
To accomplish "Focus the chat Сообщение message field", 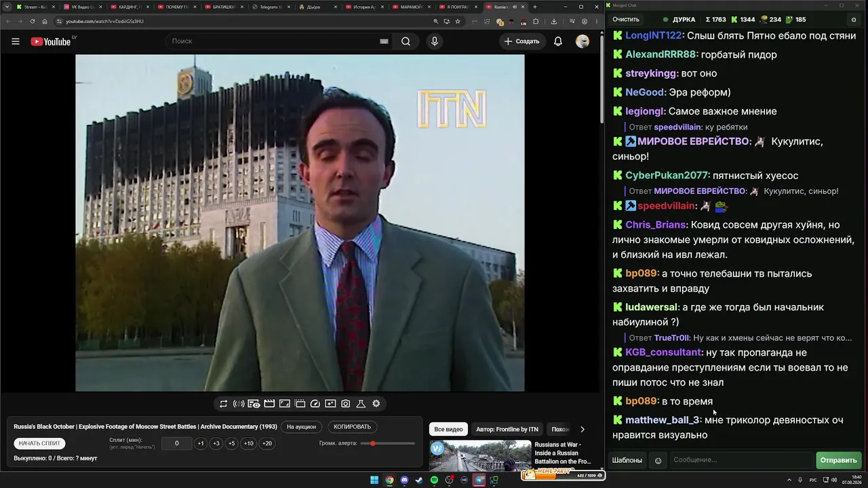I will [741, 460].
